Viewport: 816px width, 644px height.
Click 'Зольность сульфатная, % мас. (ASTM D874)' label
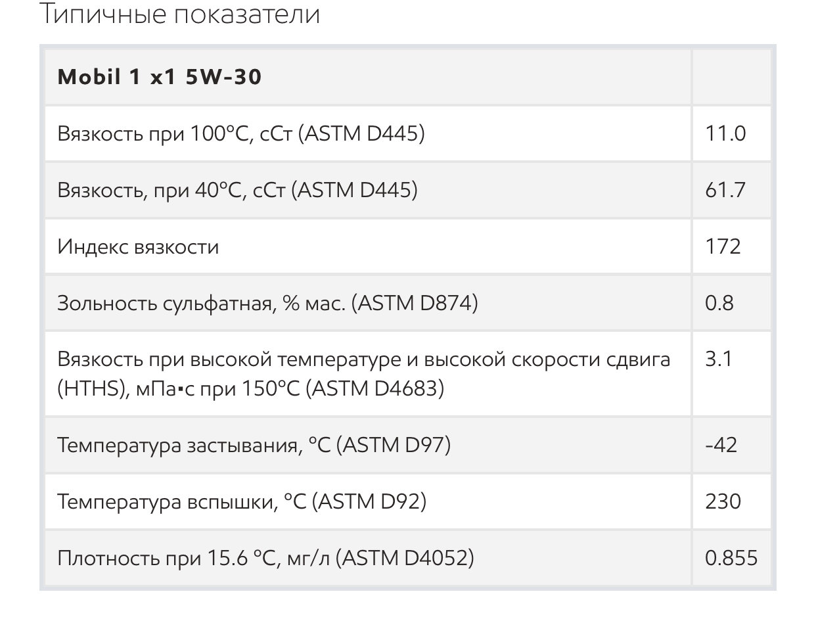coord(268,304)
